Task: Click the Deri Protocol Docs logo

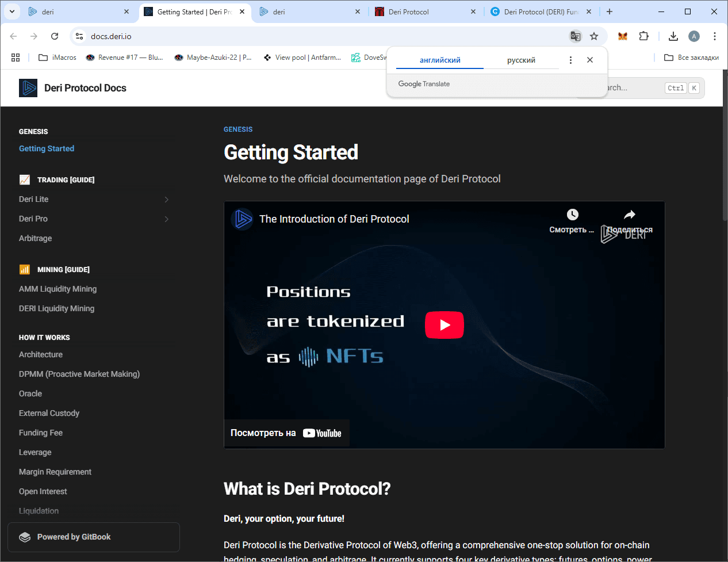Action: tap(28, 88)
